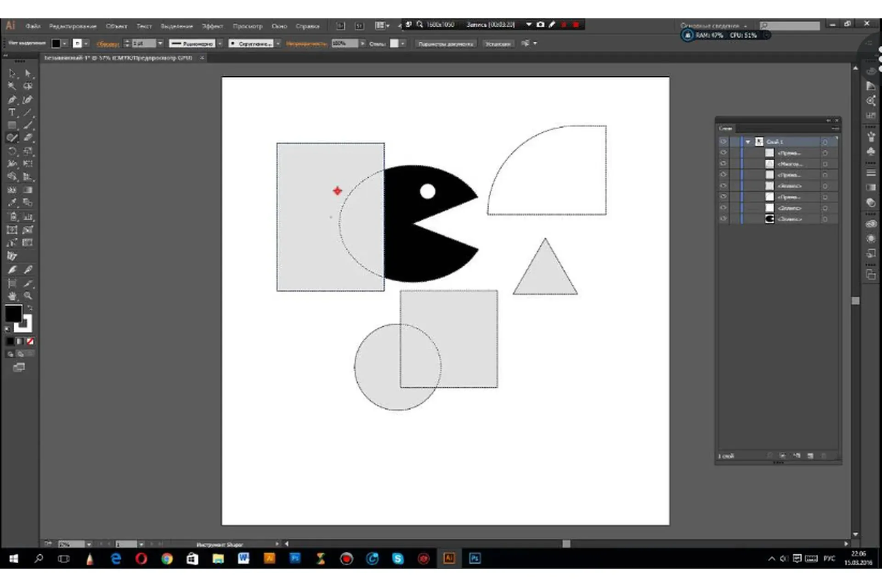This screenshot has height=588, width=882.
Task: Open the Layers panel flyout menu
Action: click(835, 129)
